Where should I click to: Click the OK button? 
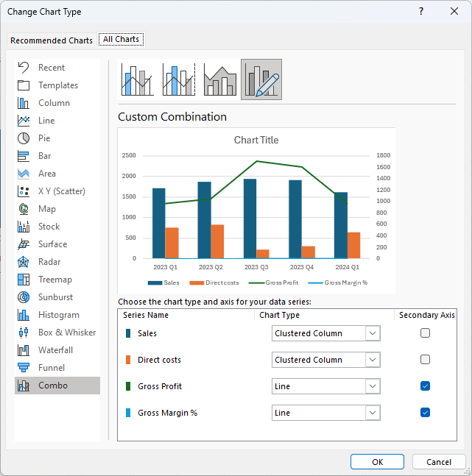tap(377, 462)
